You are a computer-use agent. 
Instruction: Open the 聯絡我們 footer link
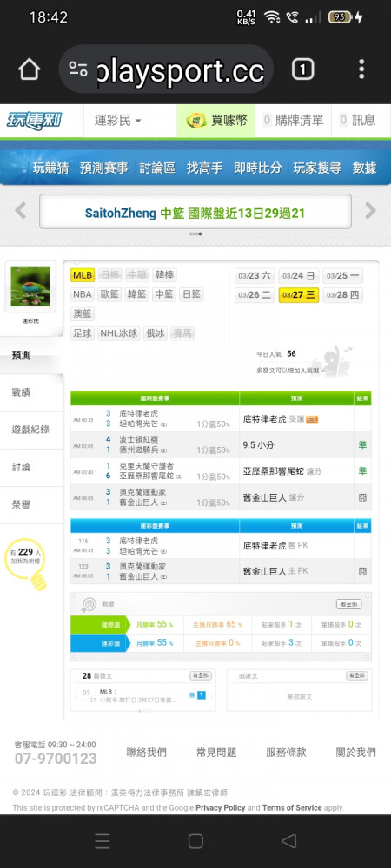(146, 753)
